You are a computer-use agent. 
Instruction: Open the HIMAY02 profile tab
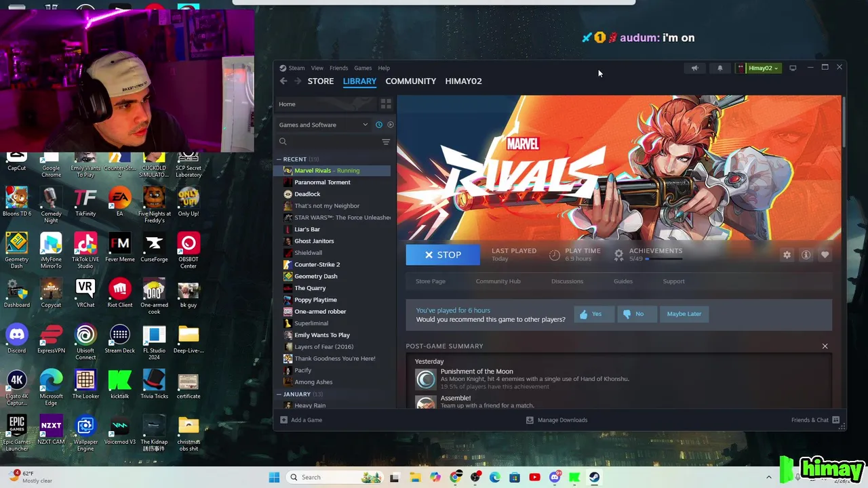463,81
